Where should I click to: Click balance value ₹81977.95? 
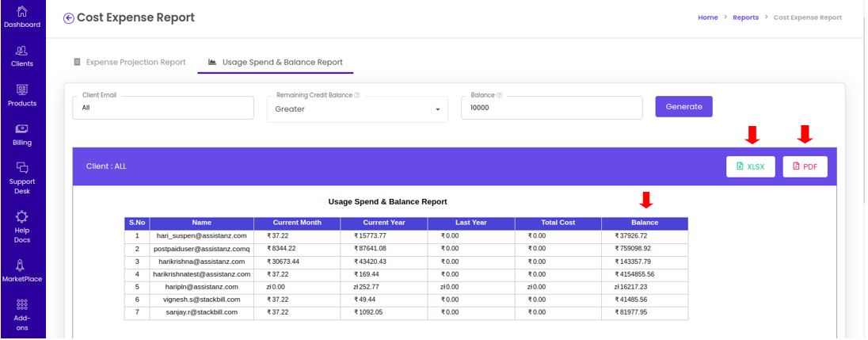(x=630, y=312)
